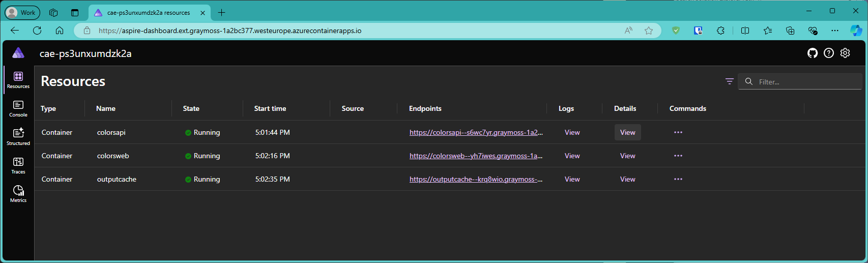The width and height of the screenshot is (868, 263).
Task: Open the GitHub repository icon link
Action: 813,53
